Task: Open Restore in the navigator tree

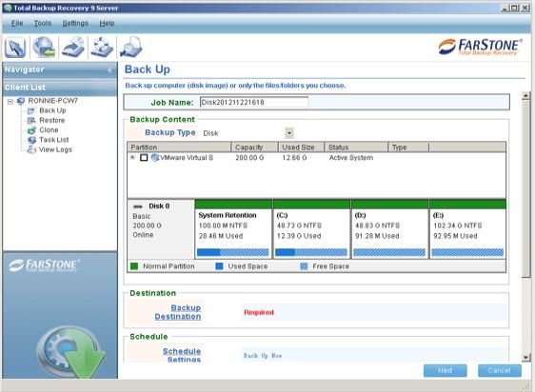Action: (x=51, y=121)
